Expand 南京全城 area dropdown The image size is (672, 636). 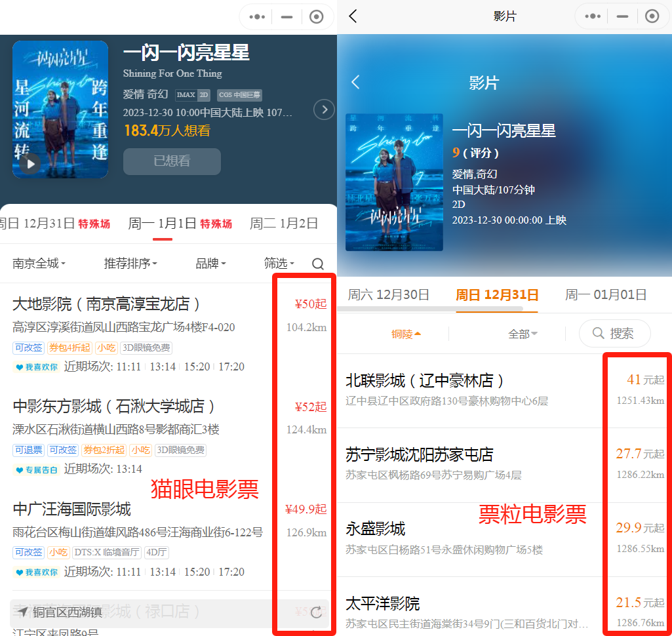click(39, 263)
